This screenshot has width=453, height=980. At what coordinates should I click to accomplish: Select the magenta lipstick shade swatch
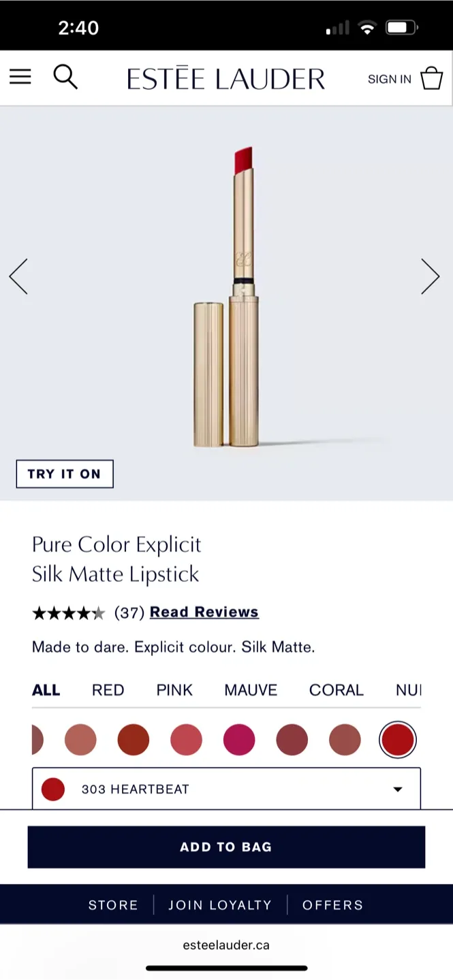click(238, 739)
